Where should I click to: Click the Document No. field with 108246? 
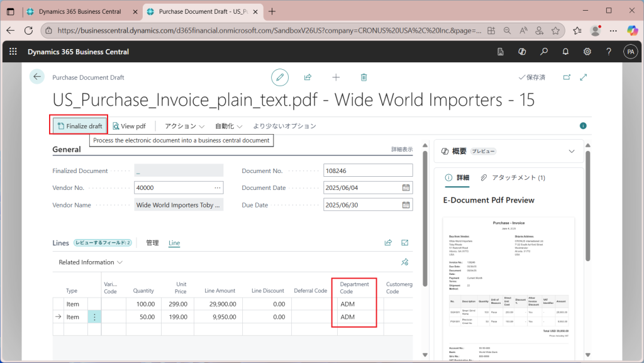pyautogui.click(x=368, y=170)
